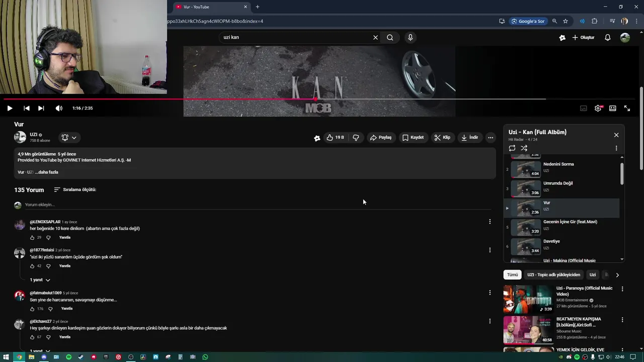The height and width of the screenshot is (362, 644).
Task: Like the comment by @fatmabulut1069
Action: pyautogui.click(x=32, y=309)
